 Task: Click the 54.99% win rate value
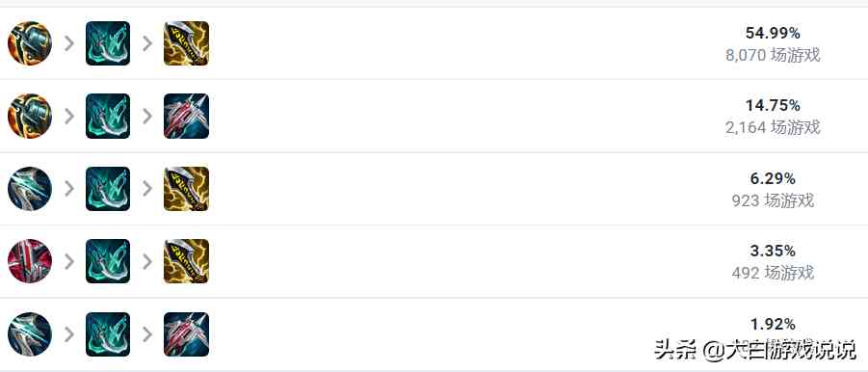click(x=773, y=33)
